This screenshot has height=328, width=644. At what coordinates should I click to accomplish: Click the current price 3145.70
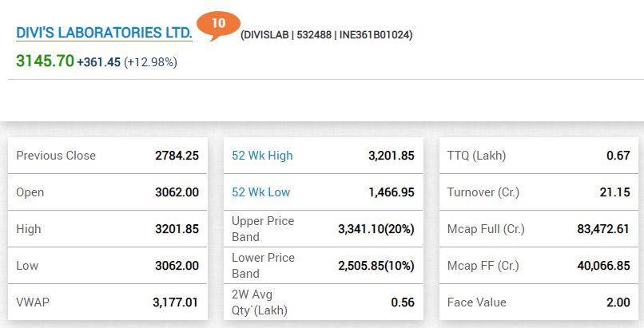tap(45, 61)
